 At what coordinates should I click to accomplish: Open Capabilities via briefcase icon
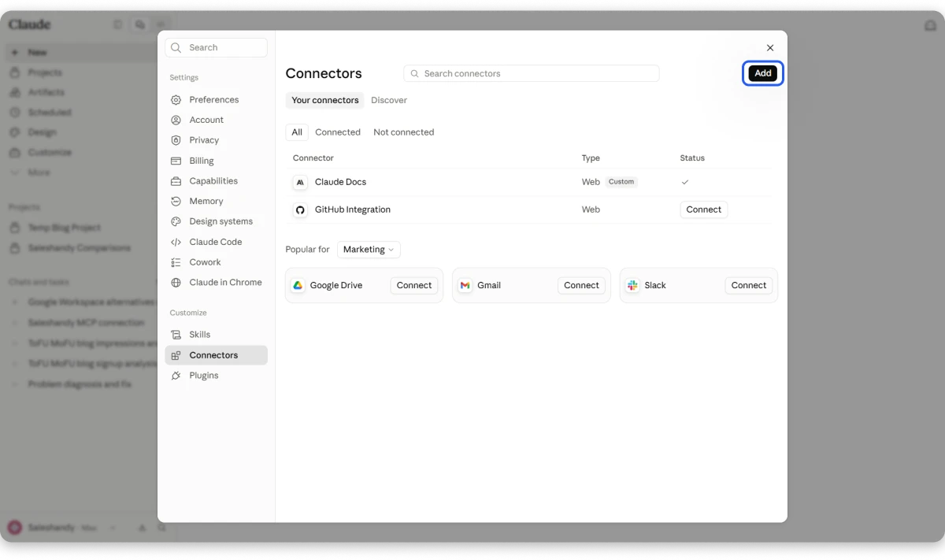click(176, 181)
